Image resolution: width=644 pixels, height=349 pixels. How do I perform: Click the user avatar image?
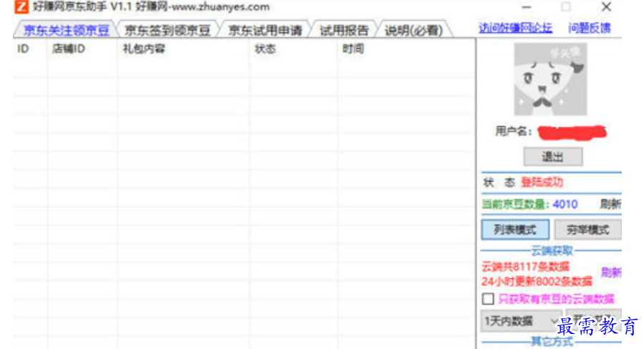(550, 79)
